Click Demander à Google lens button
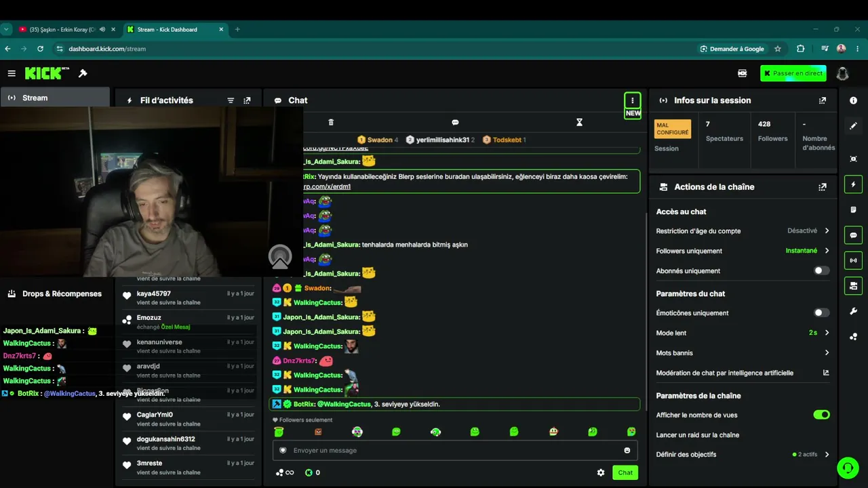The height and width of the screenshot is (488, 868). [x=732, y=49]
